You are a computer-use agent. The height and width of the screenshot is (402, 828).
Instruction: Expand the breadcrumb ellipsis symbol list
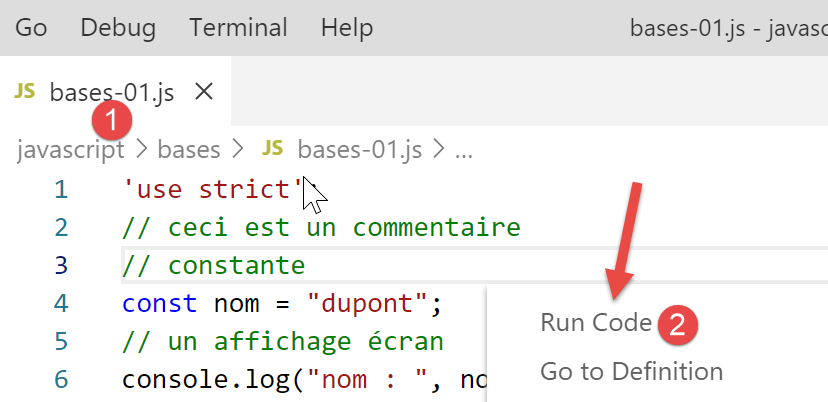(463, 150)
